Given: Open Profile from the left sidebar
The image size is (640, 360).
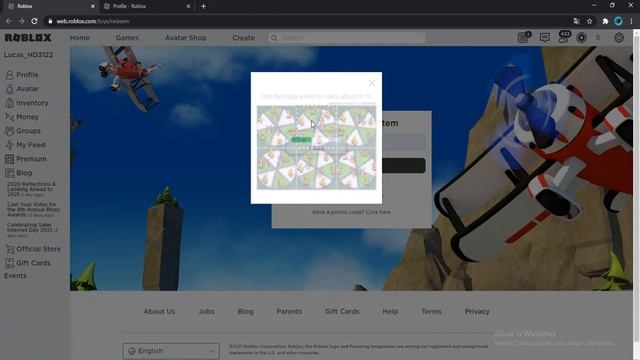Looking at the screenshot, I should coord(22,75).
